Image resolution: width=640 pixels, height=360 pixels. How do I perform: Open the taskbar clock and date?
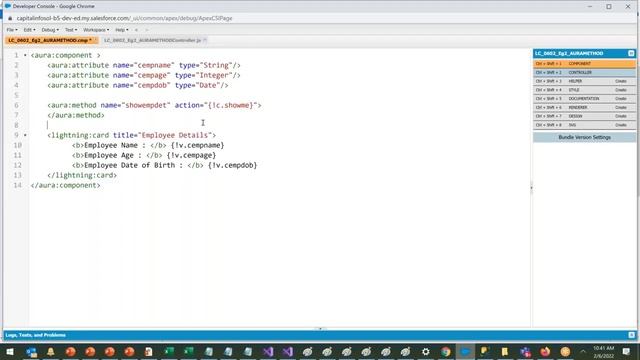[x=604, y=352]
